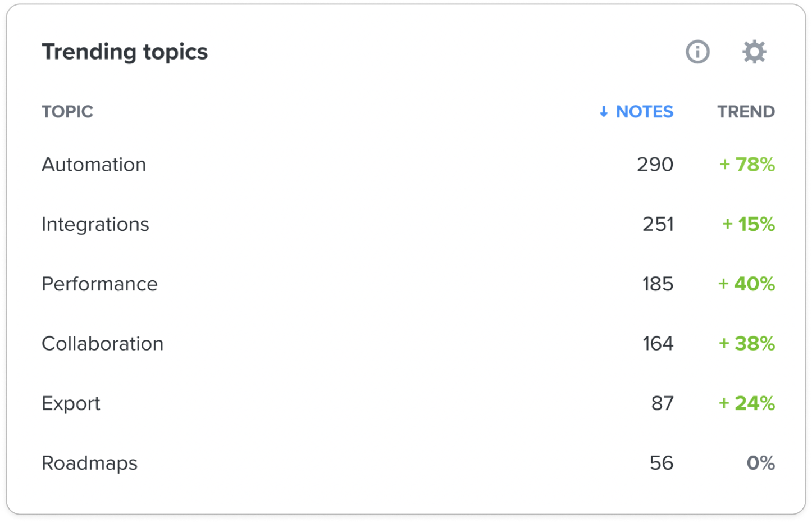This screenshot has height=523, width=812.
Task: Click the 0% trend for Roadmaps
Action: [760, 463]
